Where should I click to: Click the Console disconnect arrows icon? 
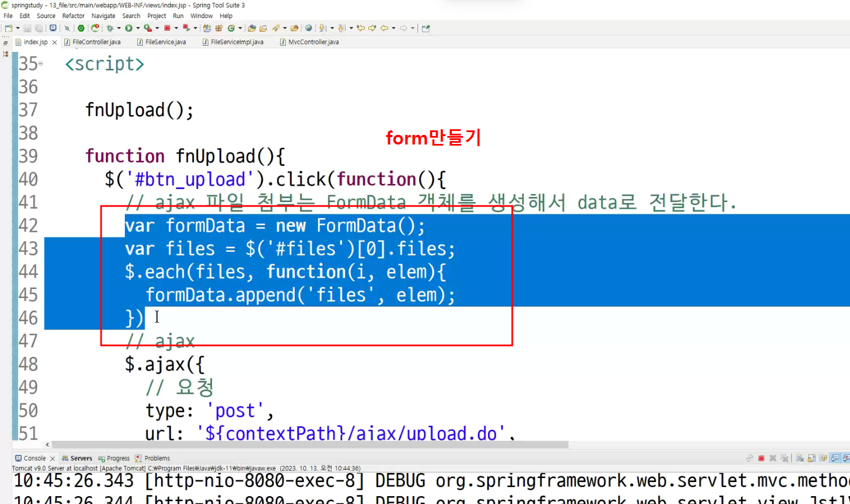749,458
